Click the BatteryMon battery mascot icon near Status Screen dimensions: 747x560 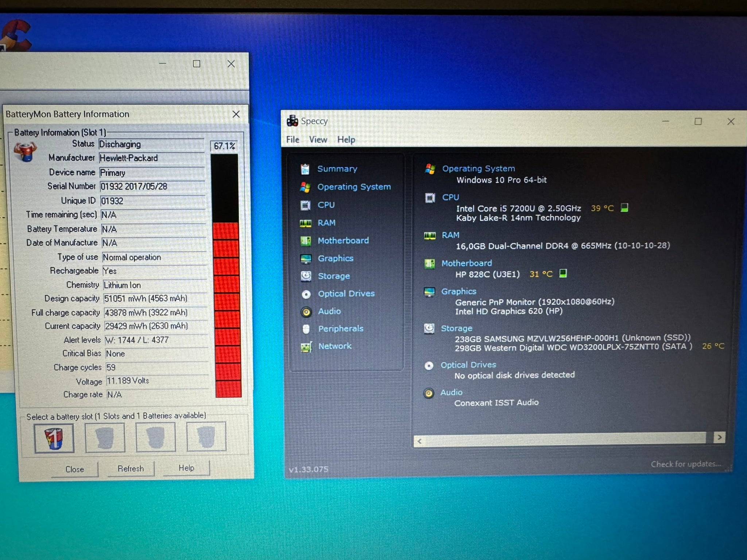(25, 151)
